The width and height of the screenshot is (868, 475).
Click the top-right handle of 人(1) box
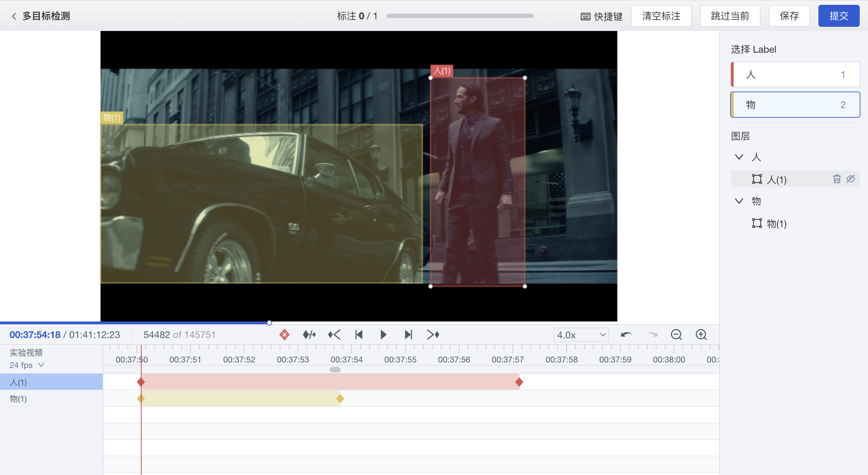525,78
